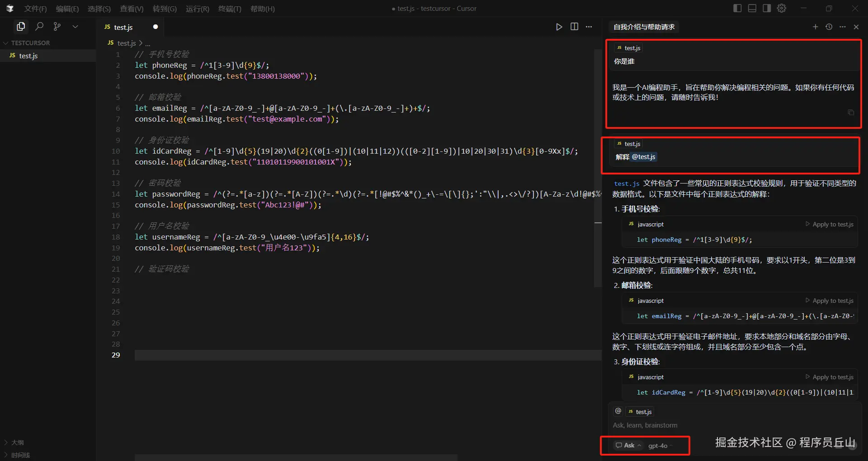Click the editor vertical scrollbar
The image size is (868, 461).
[x=598, y=168]
